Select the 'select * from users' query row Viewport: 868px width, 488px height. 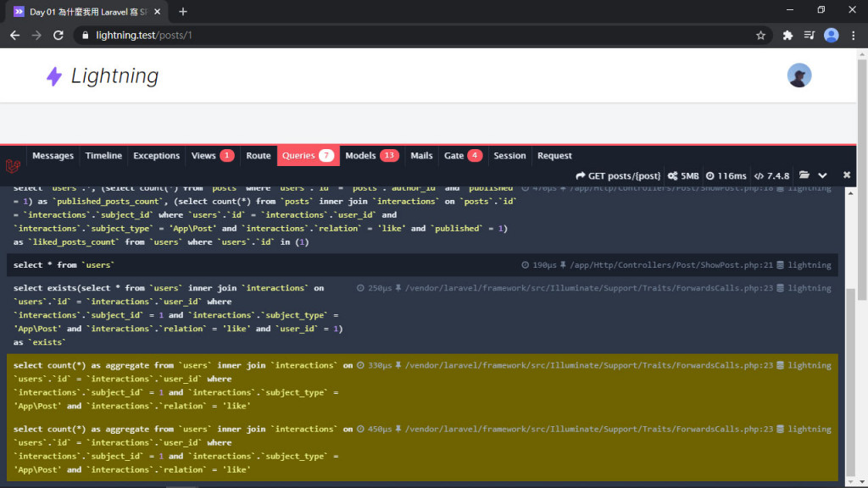click(422, 265)
